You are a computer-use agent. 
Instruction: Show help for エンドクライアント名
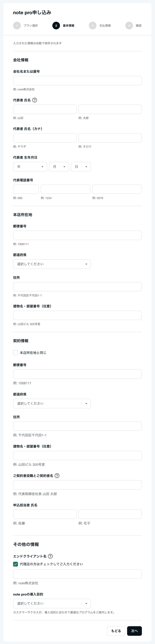(50, 556)
